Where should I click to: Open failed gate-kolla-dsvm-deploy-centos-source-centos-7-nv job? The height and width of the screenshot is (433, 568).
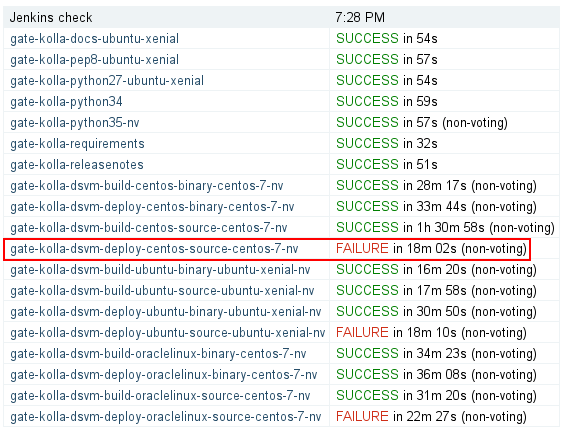(154, 249)
